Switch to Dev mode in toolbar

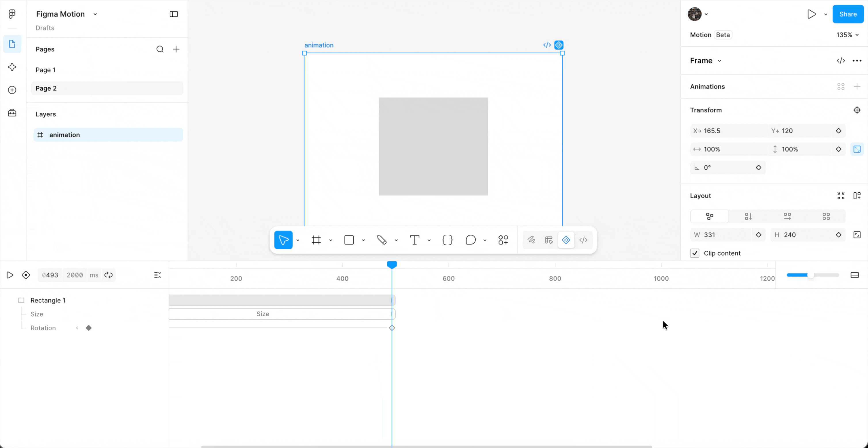[x=583, y=240]
